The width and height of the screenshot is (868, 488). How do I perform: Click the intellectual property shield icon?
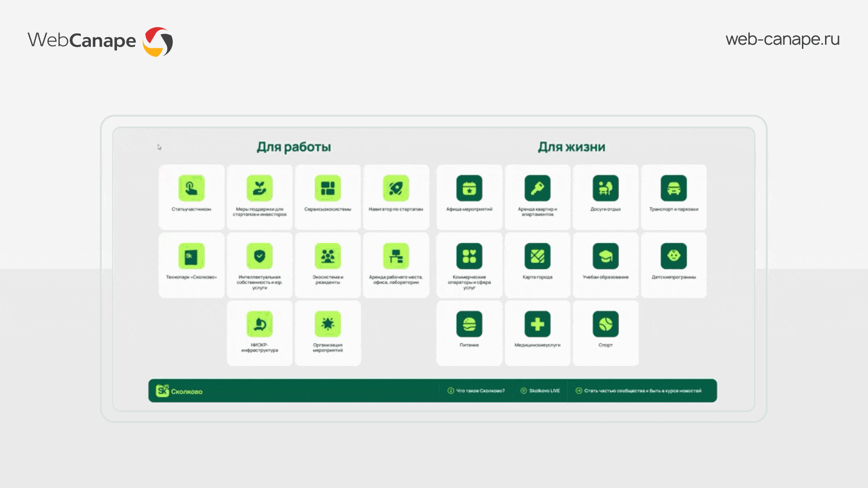pyautogui.click(x=259, y=256)
